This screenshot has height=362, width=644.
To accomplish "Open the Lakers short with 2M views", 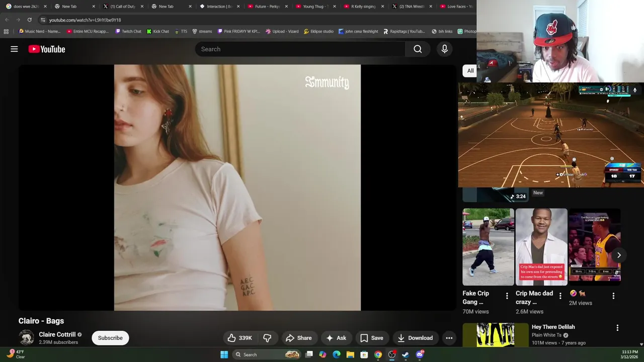I will [594, 247].
